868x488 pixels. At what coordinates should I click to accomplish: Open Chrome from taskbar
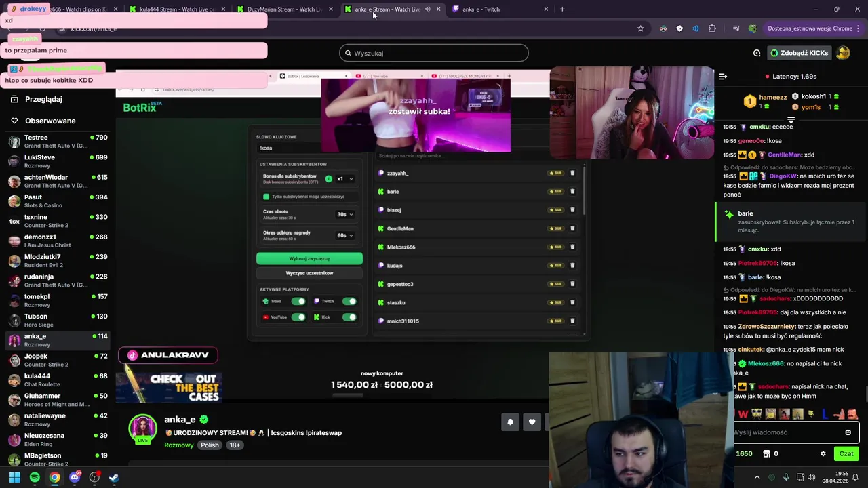pos(54,477)
